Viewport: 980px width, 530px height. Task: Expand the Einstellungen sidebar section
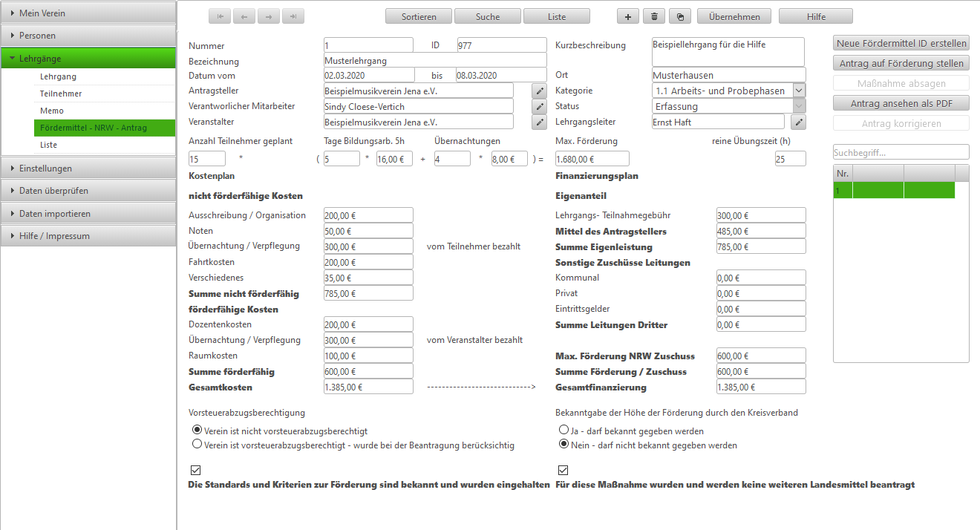point(88,168)
